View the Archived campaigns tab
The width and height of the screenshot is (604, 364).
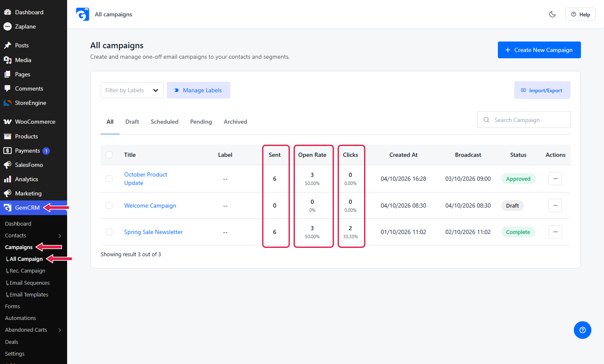[x=235, y=122]
